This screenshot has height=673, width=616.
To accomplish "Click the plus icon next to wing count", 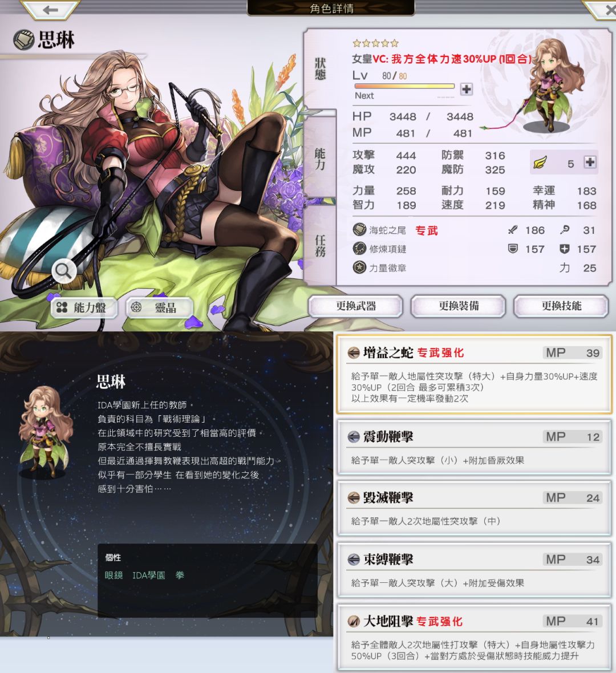I will 590,162.
